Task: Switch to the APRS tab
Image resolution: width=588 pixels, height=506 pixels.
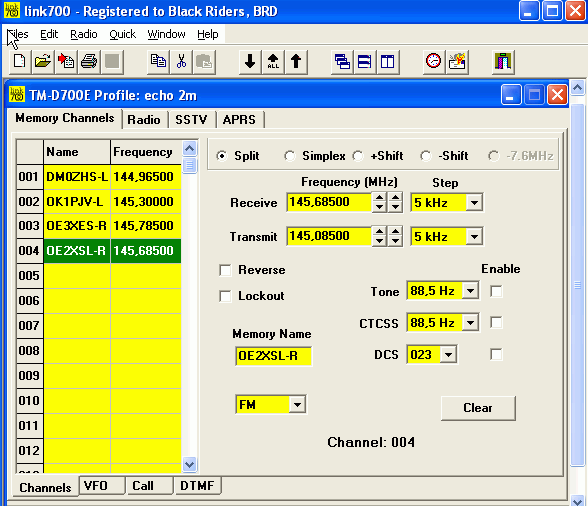Action: pyautogui.click(x=239, y=120)
